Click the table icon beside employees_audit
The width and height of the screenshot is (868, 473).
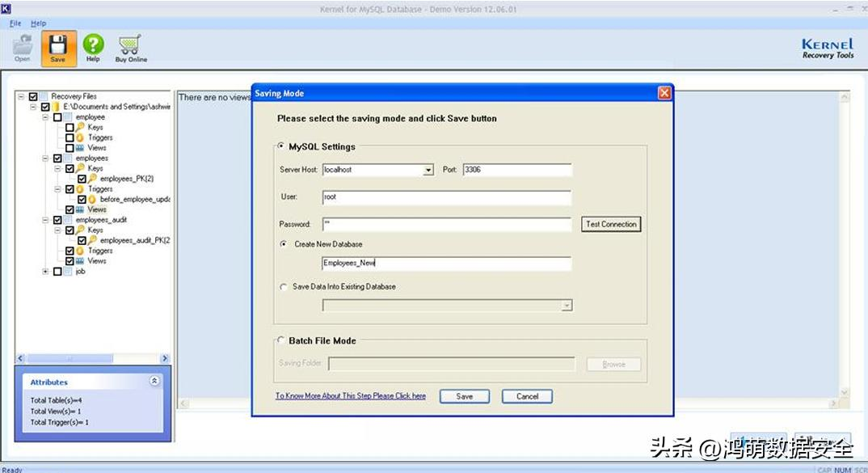point(68,220)
